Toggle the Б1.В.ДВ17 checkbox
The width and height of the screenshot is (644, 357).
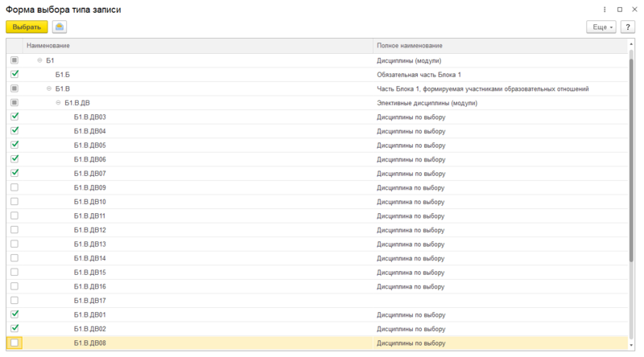[14, 300]
